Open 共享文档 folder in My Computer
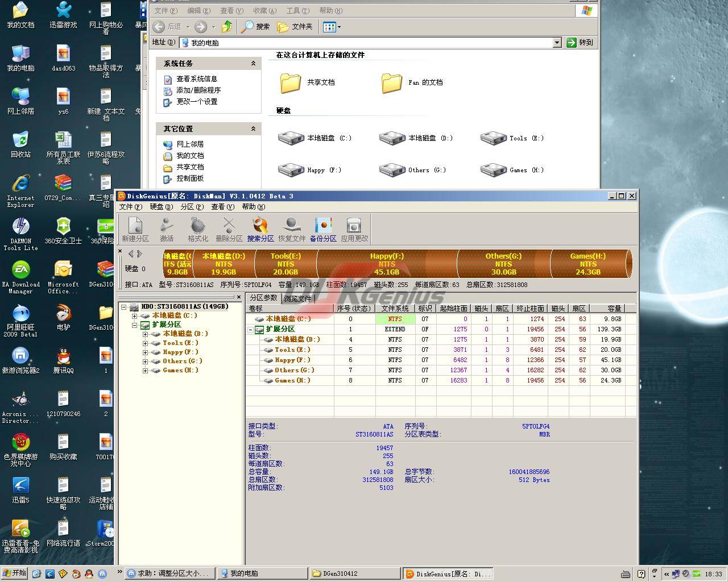This screenshot has width=728, height=582. [307, 82]
